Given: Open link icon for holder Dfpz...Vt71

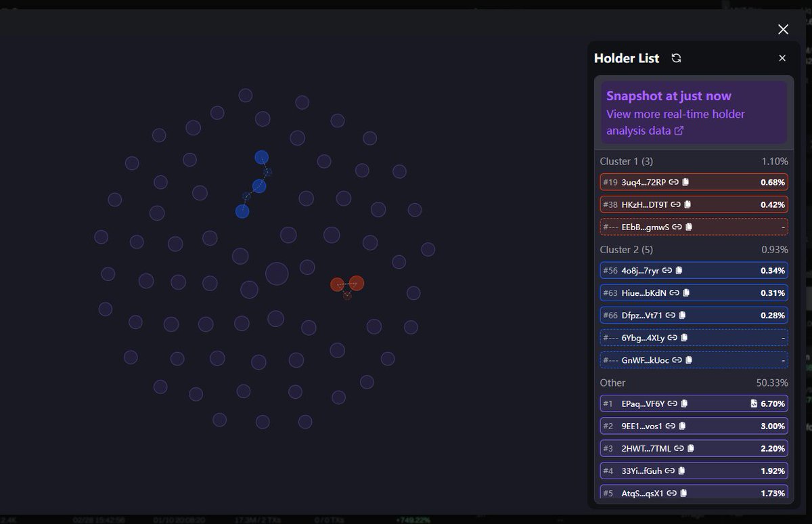Looking at the screenshot, I should pos(671,315).
